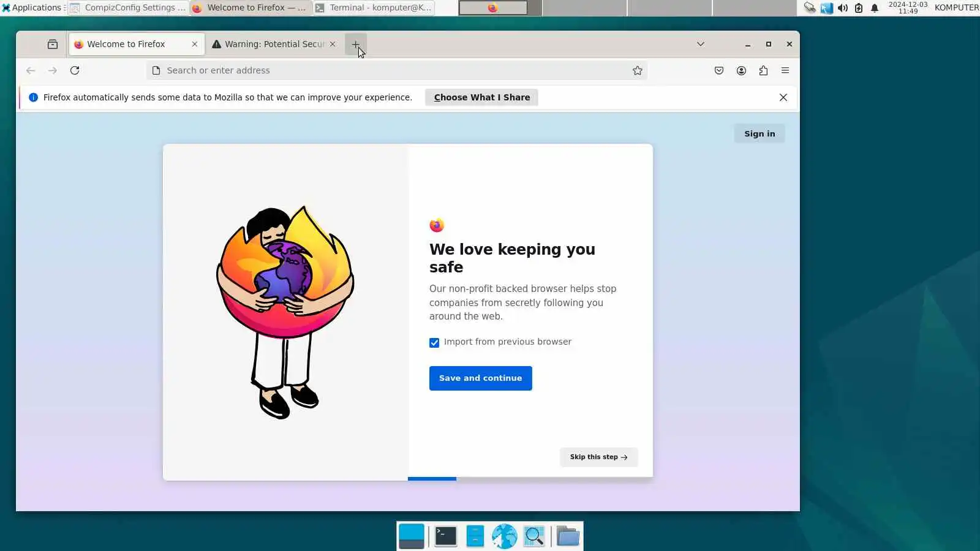The height and width of the screenshot is (551, 980).
Task: Click the info icon in the notification bar
Action: click(x=34, y=97)
